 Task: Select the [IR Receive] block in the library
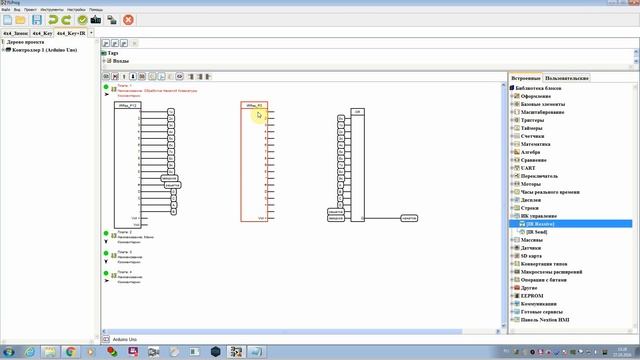[540, 224]
